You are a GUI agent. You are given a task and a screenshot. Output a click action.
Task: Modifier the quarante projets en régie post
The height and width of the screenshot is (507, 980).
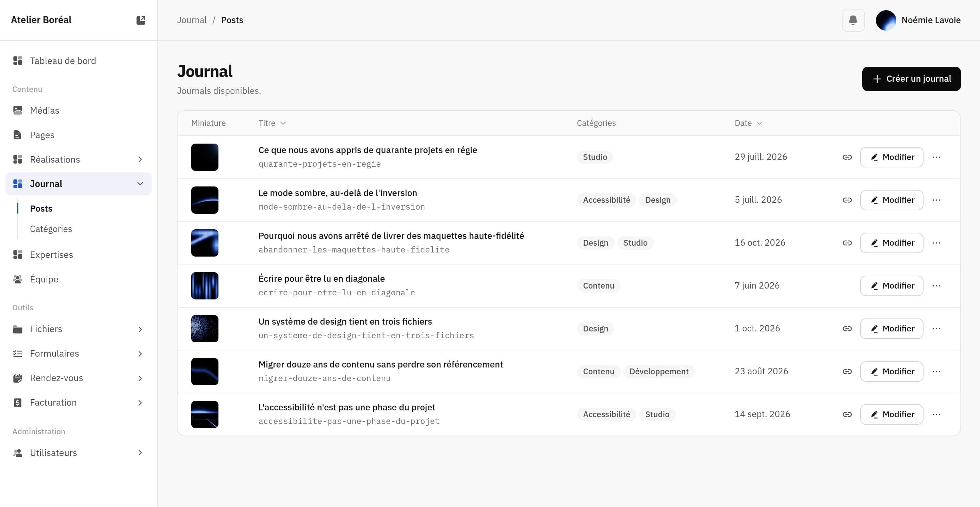click(x=892, y=157)
